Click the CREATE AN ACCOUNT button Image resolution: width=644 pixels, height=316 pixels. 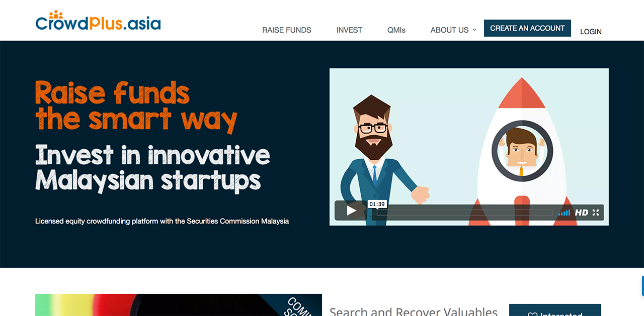[x=527, y=28]
